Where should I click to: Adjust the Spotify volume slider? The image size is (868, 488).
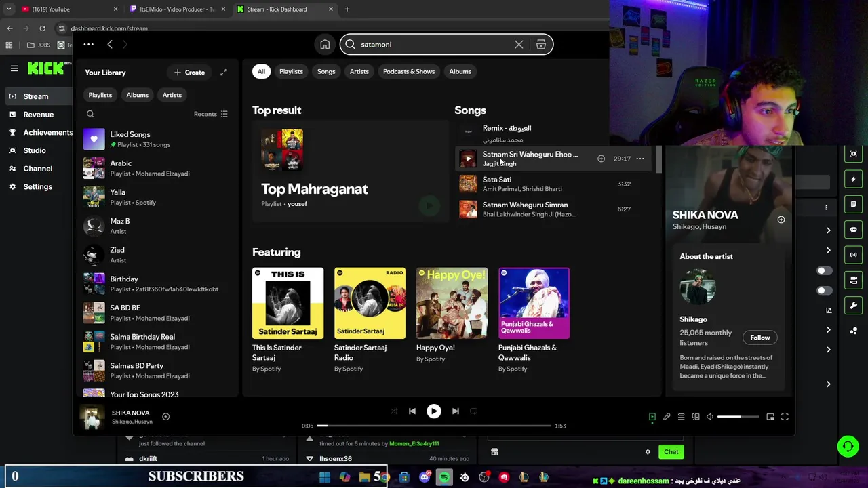pyautogui.click(x=738, y=417)
